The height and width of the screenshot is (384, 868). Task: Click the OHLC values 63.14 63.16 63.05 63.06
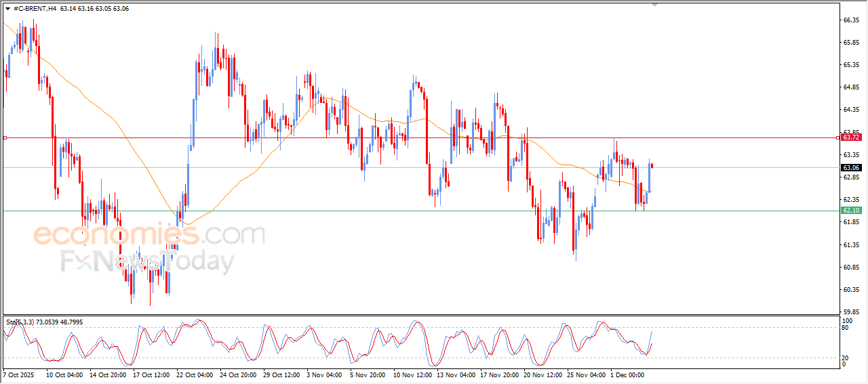(x=94, y=8)
